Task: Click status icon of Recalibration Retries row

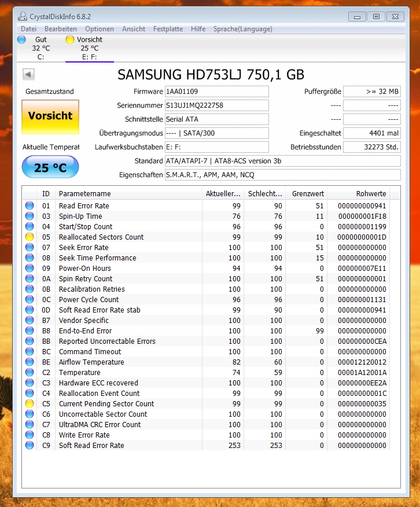Action: [x=30, y=289]
